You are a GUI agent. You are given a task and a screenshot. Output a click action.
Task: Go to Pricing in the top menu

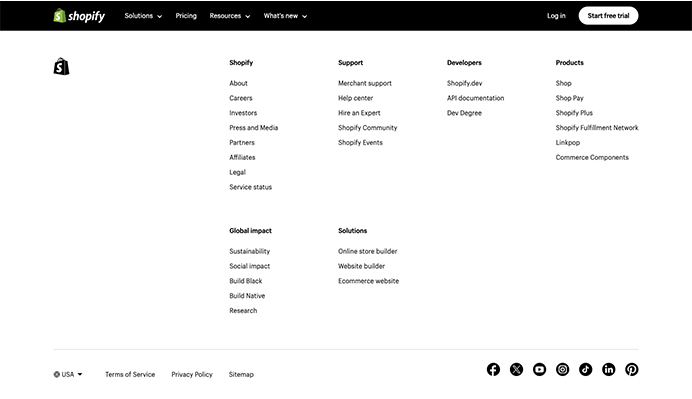point(186,16)
